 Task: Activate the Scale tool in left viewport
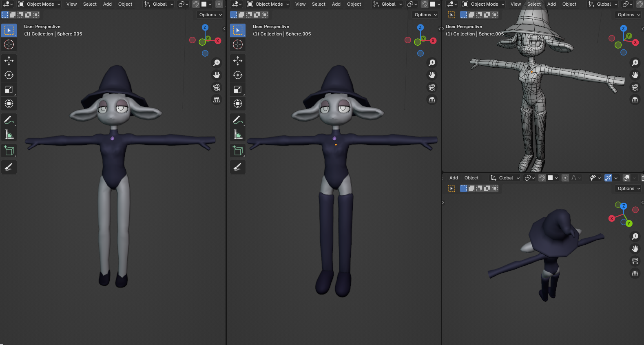pyautogui.click(x=9, y=89)
